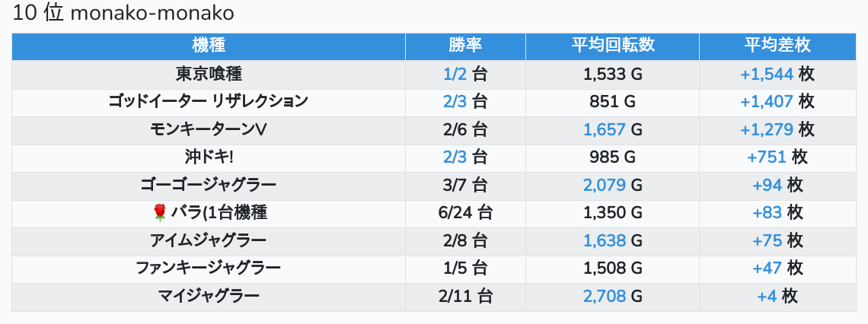The width and height of the screenshot is (868, 324).
Task: Click the 1/2 win rate value
Action: (455, 74)
